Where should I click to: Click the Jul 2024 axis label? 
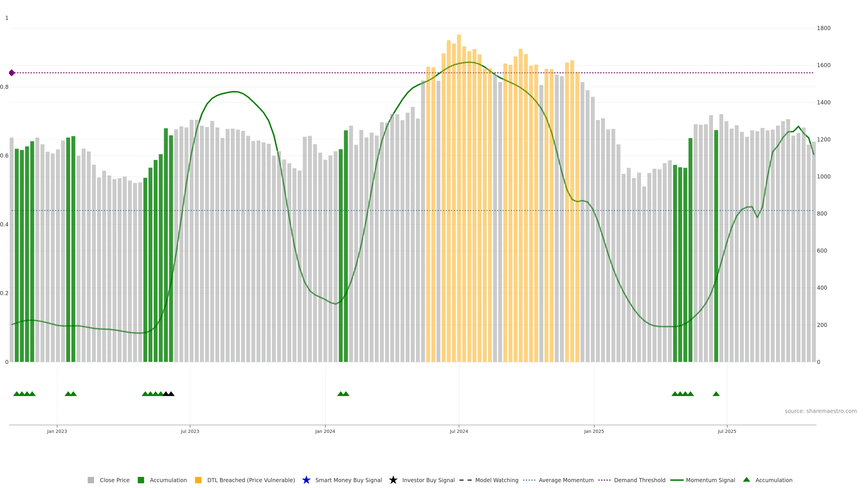(x=459, y=431)
